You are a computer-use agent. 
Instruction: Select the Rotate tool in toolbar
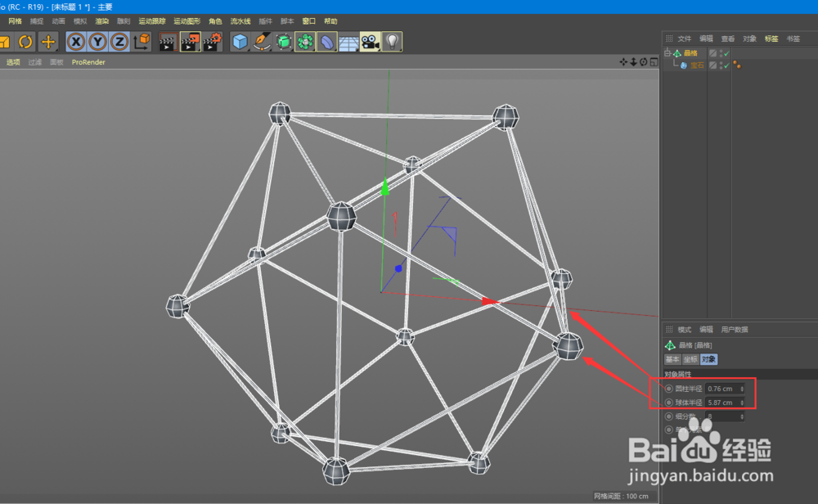click(25, 42)
